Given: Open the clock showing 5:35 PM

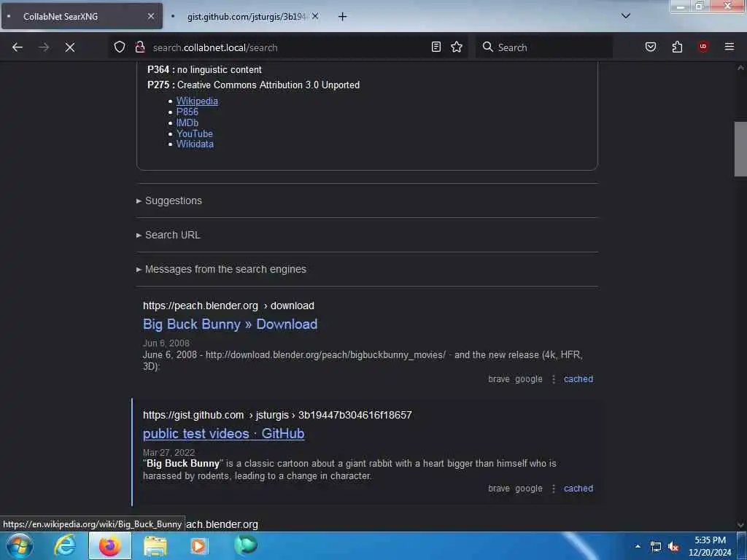Looking at the screenshot, I should (x=710, y=546).
